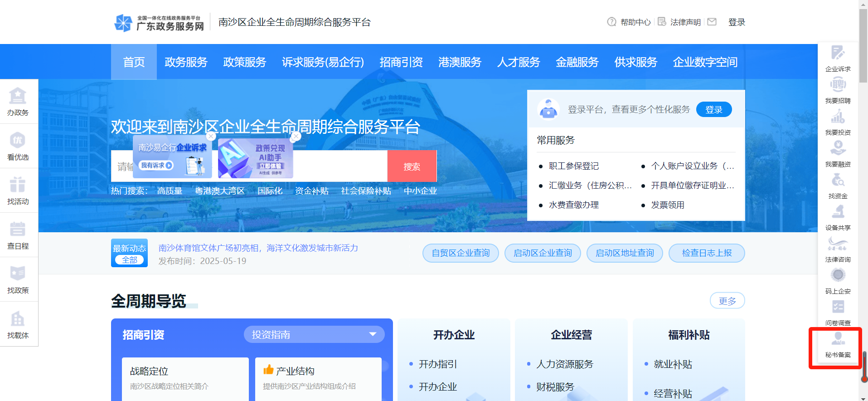Click the 全部 tag under 最新动态

pyautogui.click(x=129, y=260)
